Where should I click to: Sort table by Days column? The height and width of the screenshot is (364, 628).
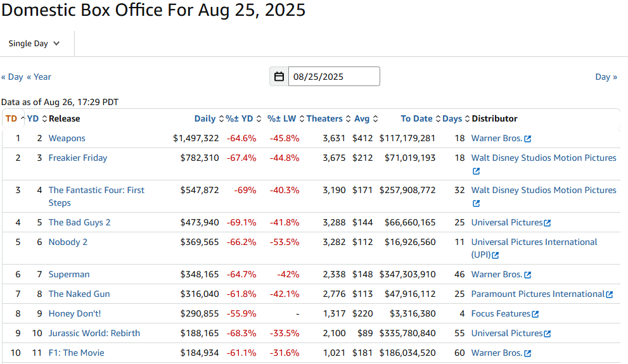pyautogui.click(x=456, y=119)
